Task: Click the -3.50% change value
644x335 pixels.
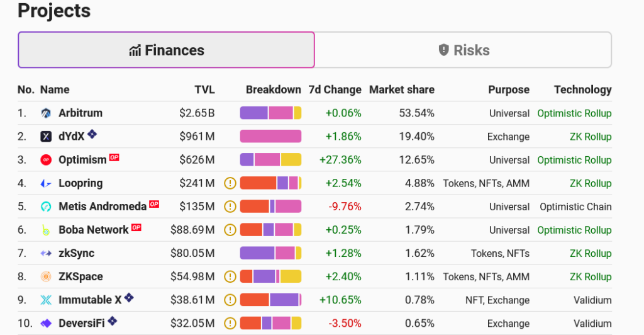Action: (x=345, y=324)
